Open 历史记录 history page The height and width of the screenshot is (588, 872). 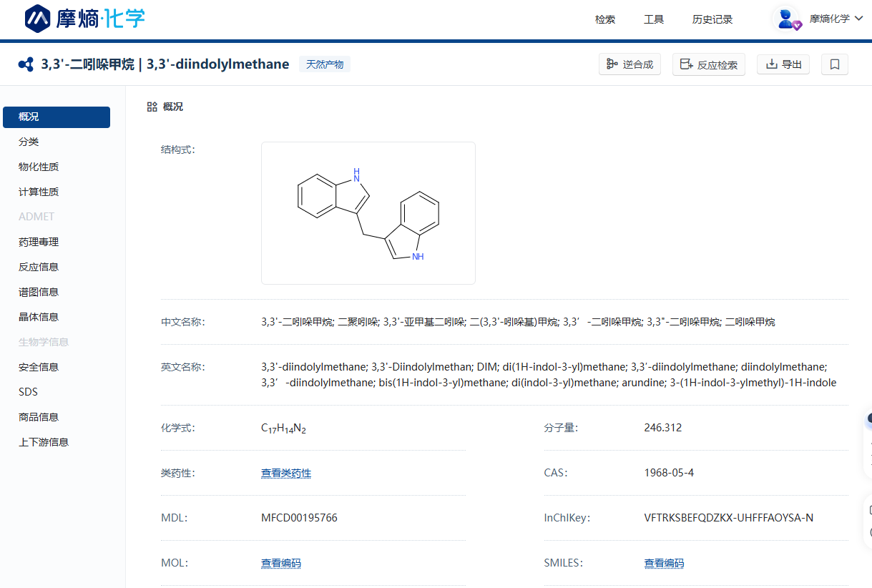coord(712,19)
